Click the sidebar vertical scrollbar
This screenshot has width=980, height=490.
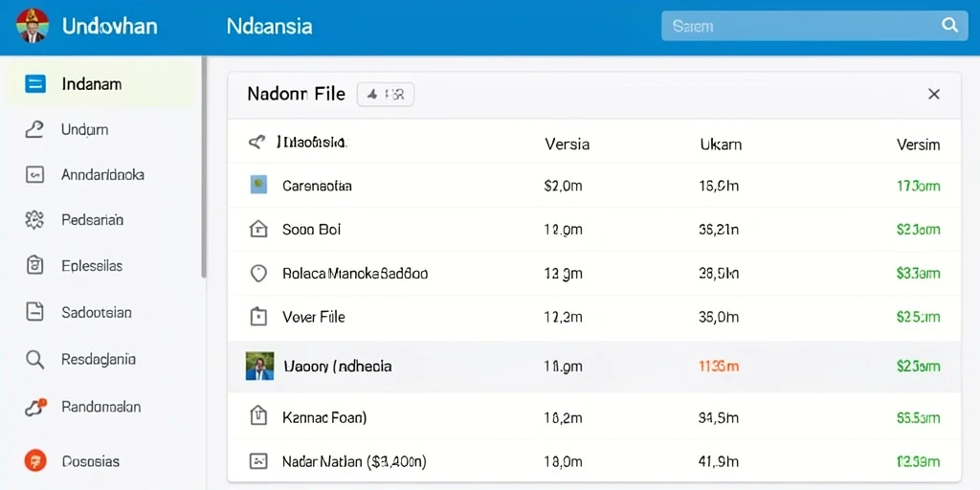click(x=203, y=167)
